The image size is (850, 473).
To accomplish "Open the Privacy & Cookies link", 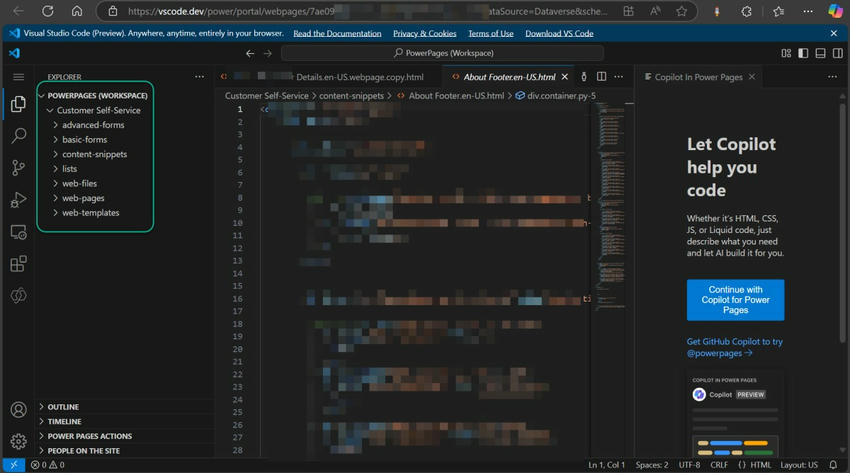I will click(x=424, y=34).
